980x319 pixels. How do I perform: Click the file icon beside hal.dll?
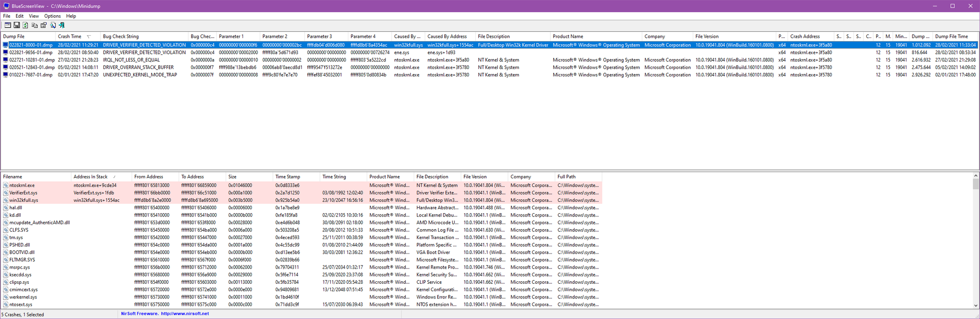(5, 208)
